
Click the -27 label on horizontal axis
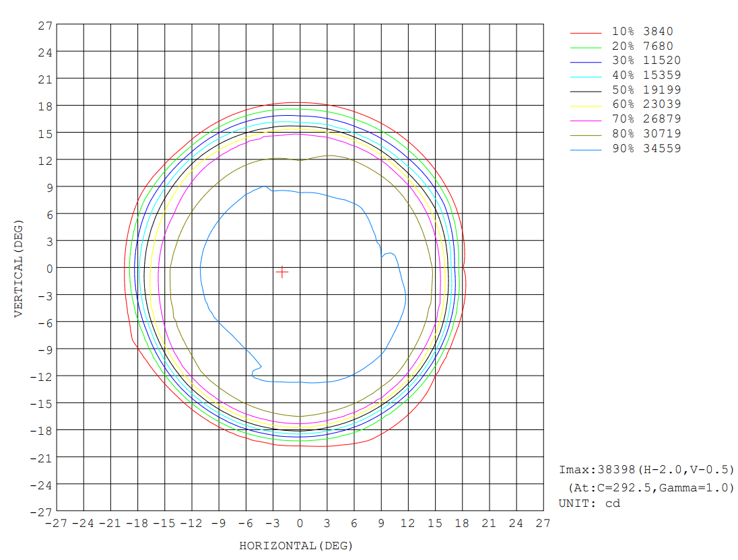tap(55, 524)
